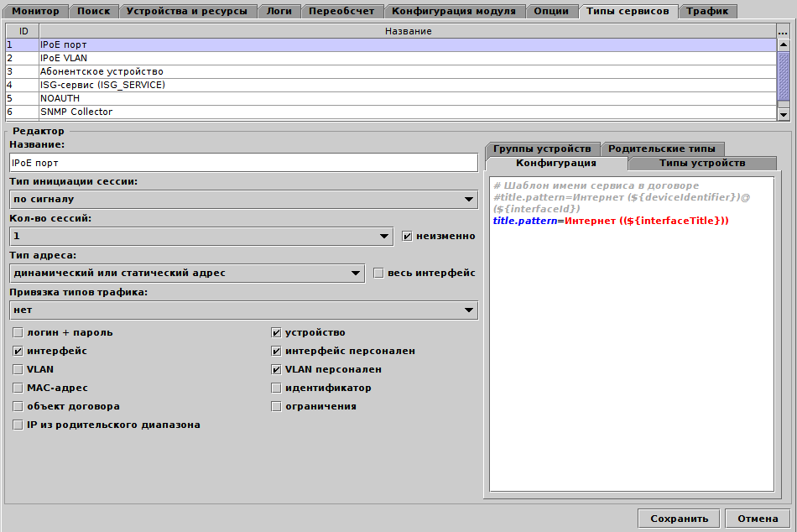Click the table scrollbar up arrow
The width and height of the screenshot is (797, 532).
784,44
